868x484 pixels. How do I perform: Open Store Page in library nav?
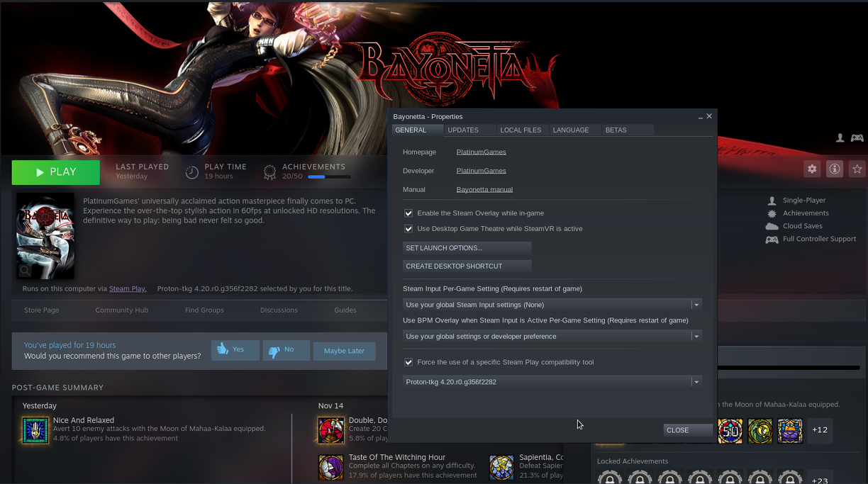(42, 310)
